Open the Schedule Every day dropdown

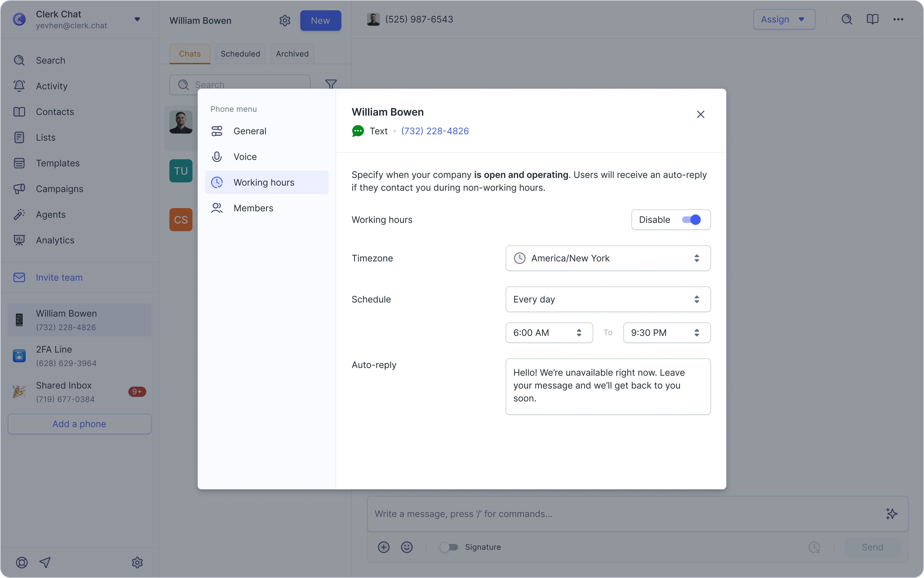pyautogui.click(x=608, y=299)
